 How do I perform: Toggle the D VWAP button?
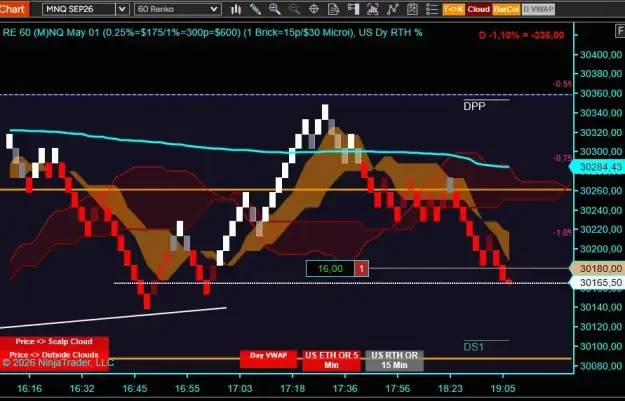(x=538, y=9)
